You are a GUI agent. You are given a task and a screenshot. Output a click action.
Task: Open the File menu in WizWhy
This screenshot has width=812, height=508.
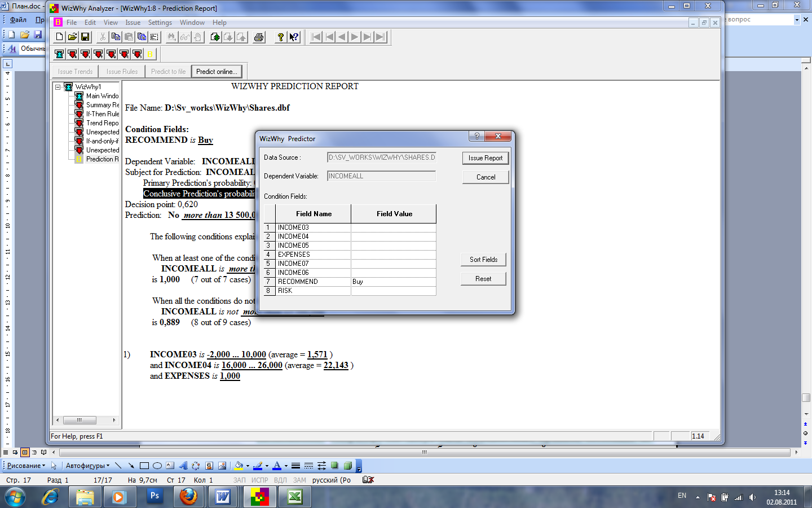pos(72,23)
